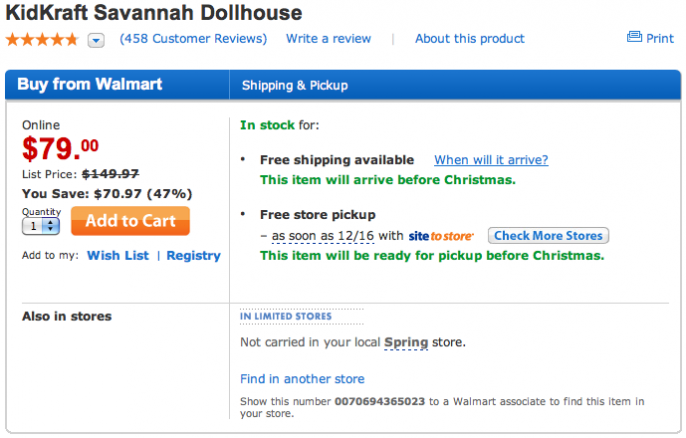The image size is (686, 438).
Task: Click Find in another store
Action: click(x=302, y=379)
